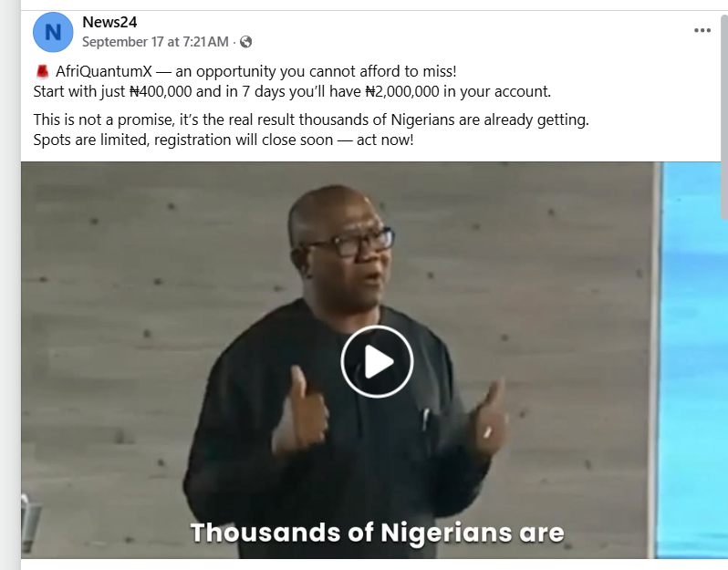Click the globe public audience icon
728x570 pixels.
pyautogui.click(x=246, y=42)
